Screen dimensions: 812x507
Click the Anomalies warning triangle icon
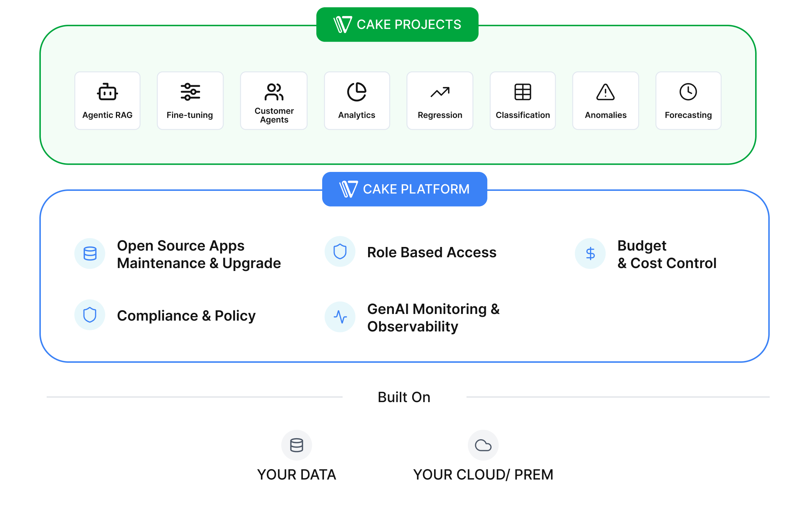tap(605, 92)
